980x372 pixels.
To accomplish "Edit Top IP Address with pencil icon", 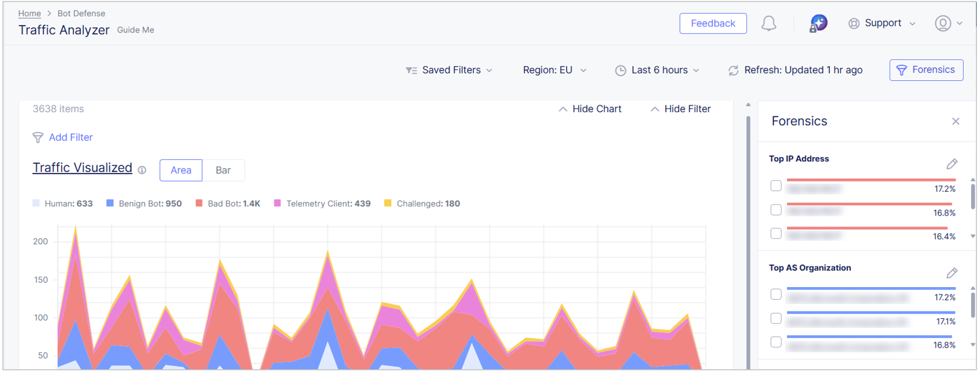I will [x=952, y=164].
